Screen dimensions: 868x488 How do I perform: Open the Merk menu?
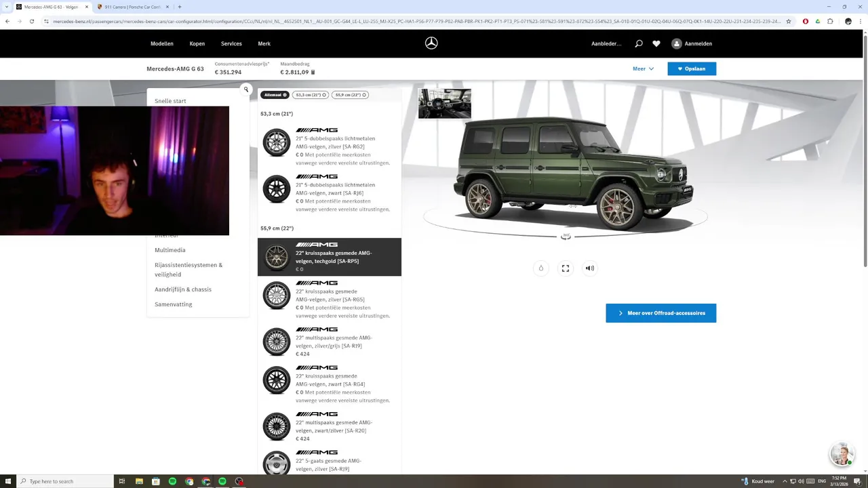(x=264, y=43)
